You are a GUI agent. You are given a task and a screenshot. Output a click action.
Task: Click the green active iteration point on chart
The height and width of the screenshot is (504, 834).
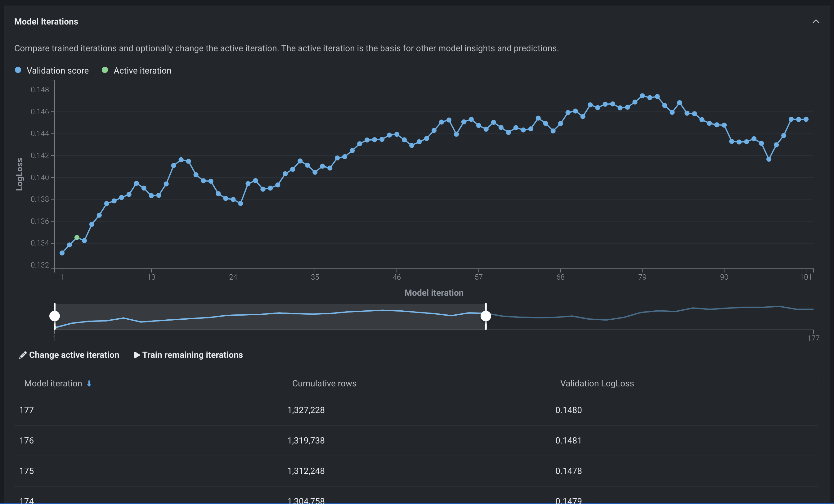(77, 238)
